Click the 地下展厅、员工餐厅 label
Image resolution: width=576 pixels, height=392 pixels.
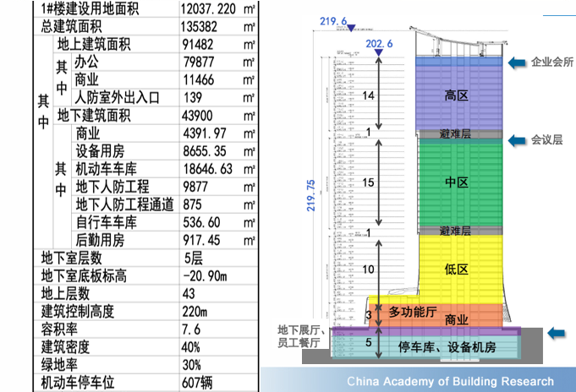[299, 336]
